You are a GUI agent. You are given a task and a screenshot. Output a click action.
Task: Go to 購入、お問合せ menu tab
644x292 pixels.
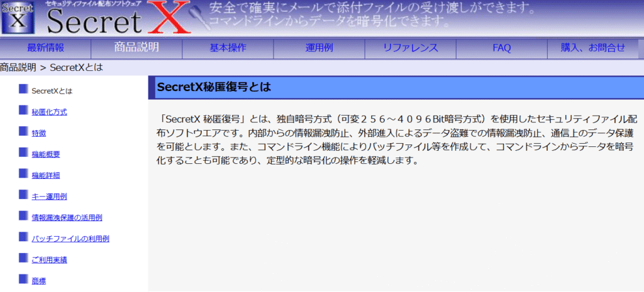click(593, 48)
